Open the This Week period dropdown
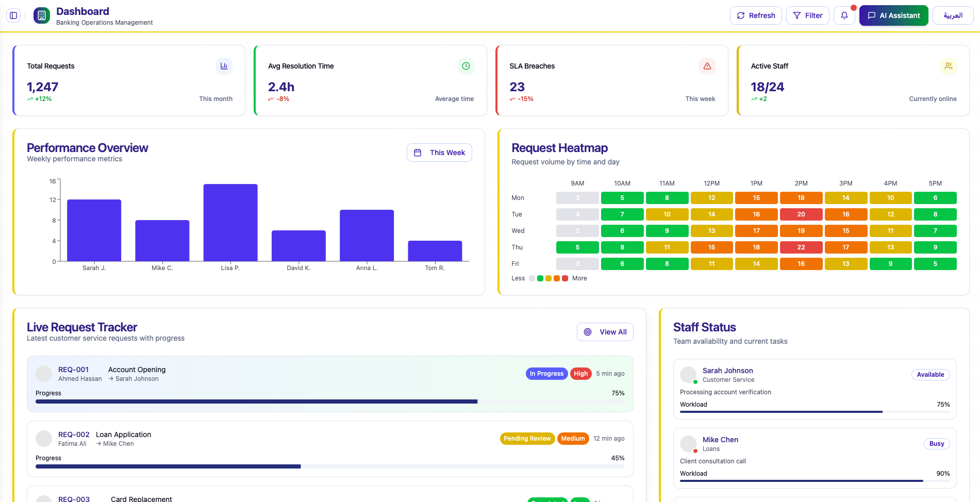The height and width of the screenshot is (502, 980). tap(439, 153)
